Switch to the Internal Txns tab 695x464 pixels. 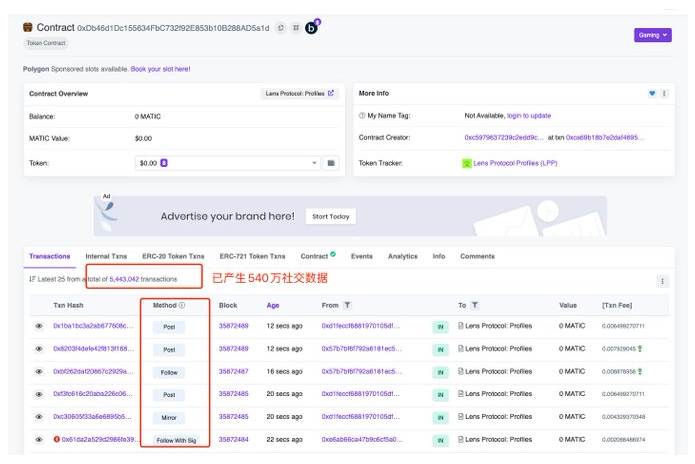point(106,256)
